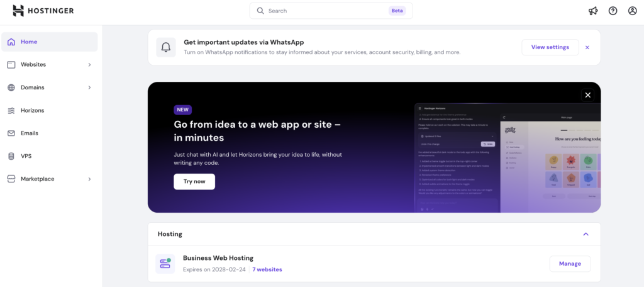Click the Hosting section heading
The height and width of the screenshot is (287, 644).
click(170, 234)
